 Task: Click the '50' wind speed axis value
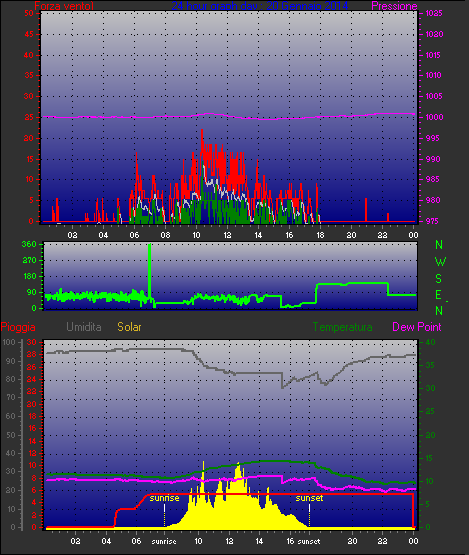coord(29,13)
